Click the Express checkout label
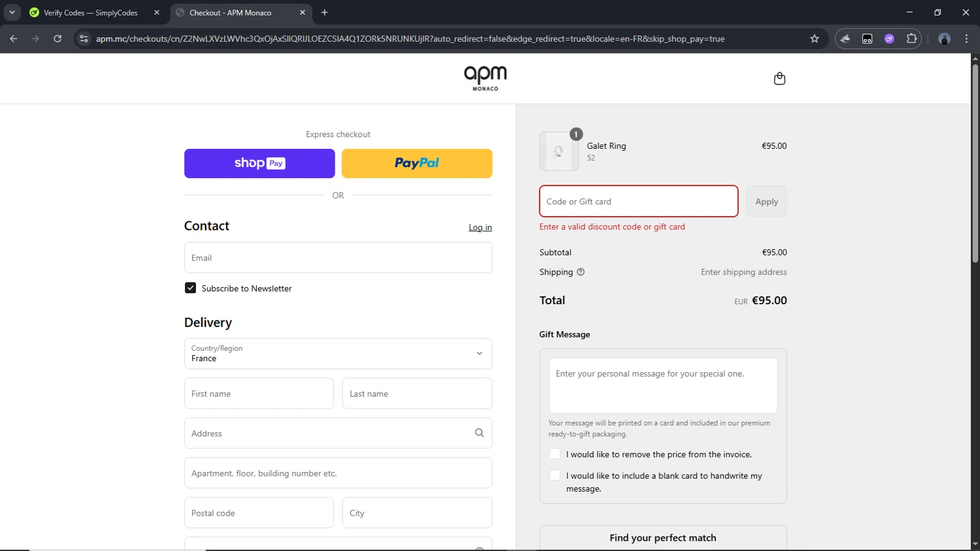The width and height of the screenshot is (980, 551). coord(338,134)
